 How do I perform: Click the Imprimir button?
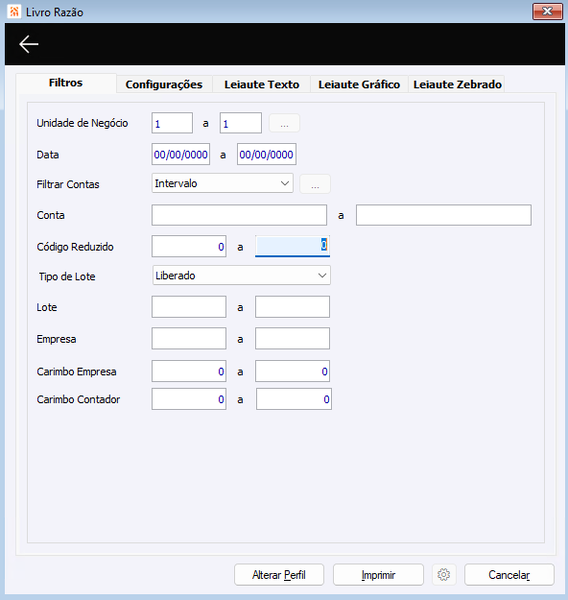click(x=378, y=574)
